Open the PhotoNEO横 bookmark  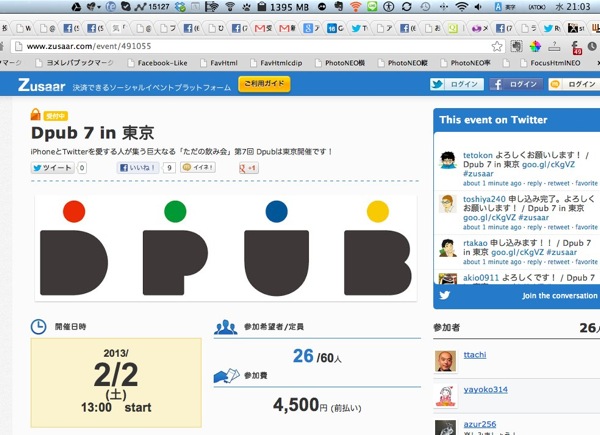click(339, 63)
